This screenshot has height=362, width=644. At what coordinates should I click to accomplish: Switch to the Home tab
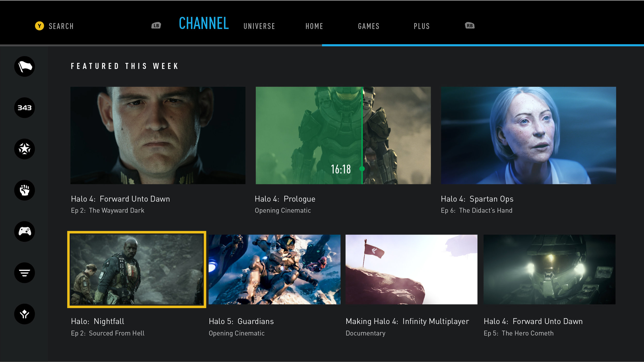[x=314, y=26]
